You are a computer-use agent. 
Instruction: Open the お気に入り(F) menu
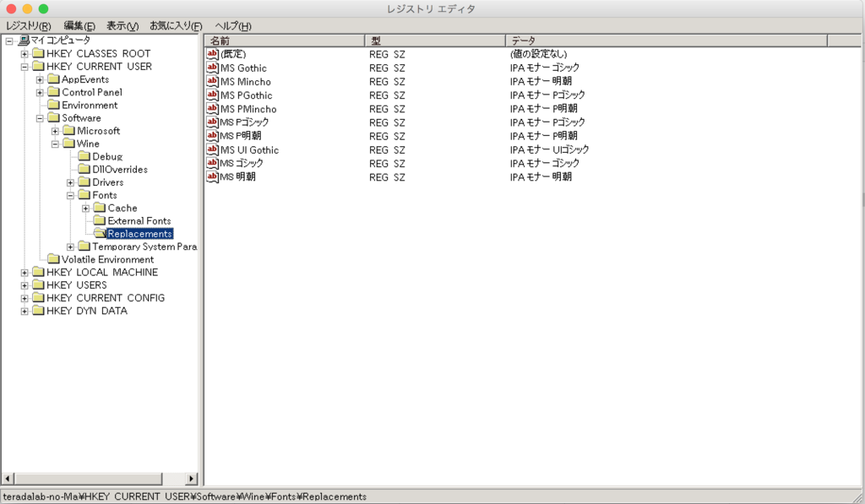tap(176, 26)
